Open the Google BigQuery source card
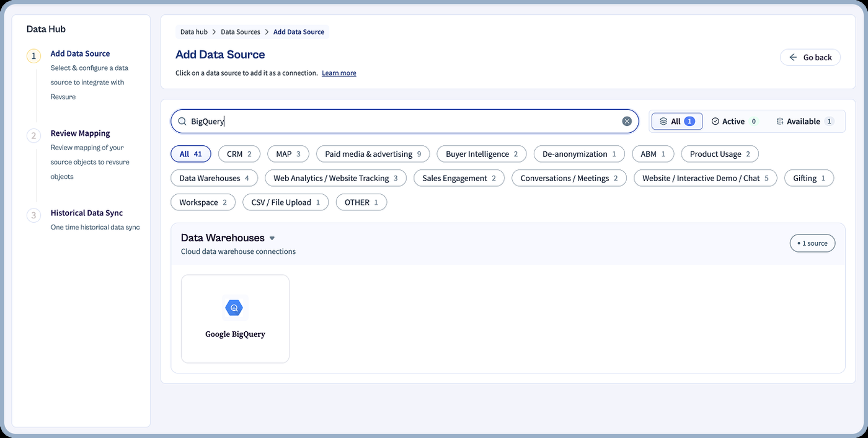The image size is (868, 438). (x=235, y=319)
